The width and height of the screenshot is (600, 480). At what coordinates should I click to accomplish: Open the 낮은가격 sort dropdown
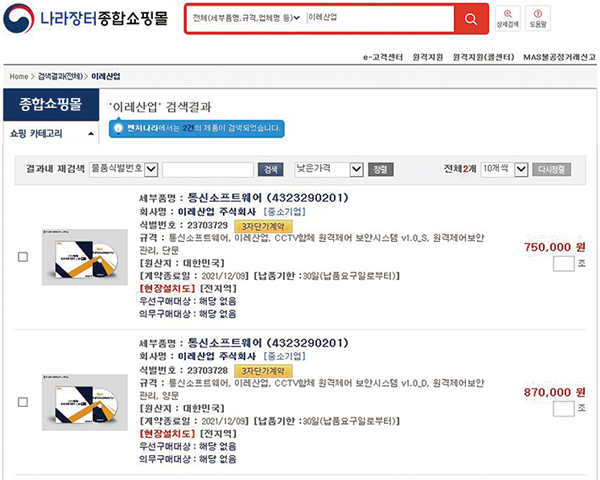329,169
